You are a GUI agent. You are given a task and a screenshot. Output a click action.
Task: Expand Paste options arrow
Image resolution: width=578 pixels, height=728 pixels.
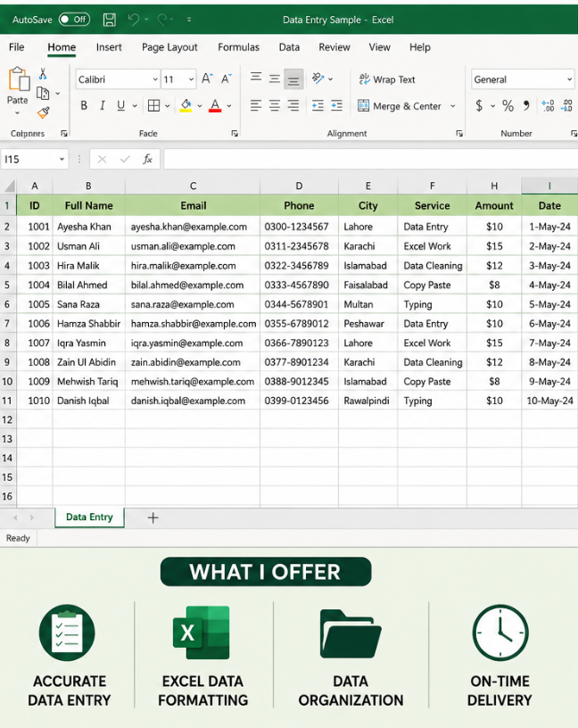[x=17, y=112]
